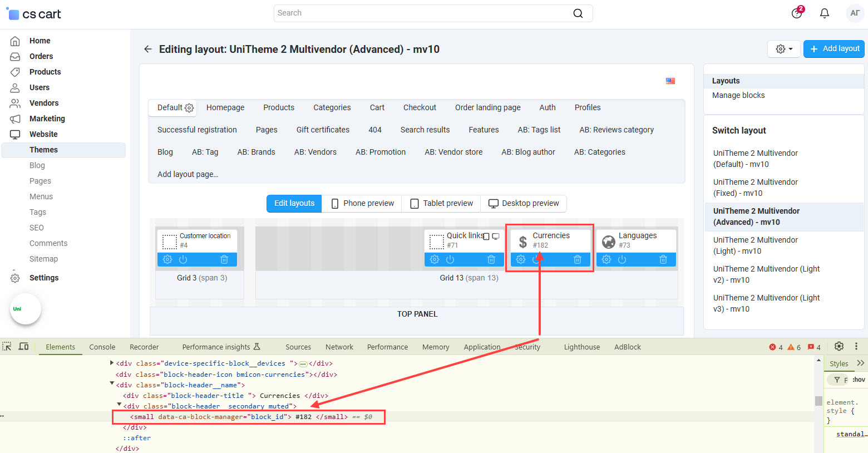This screenshot has width=868, height=453.
Task: Switch to Phone preview
Action: (x=363, y=203)
